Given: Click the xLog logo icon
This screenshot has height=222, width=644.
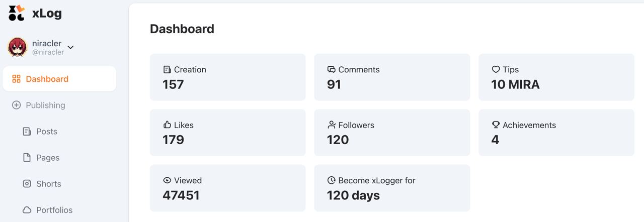Looking at the screenshot, I should coord(17,13).
